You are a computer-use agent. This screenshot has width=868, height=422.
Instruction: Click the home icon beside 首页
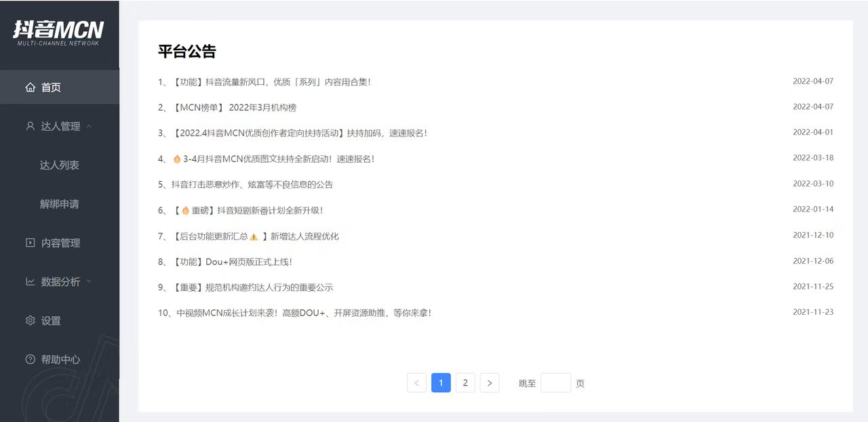pyautogui.click(x=30, y=87)
